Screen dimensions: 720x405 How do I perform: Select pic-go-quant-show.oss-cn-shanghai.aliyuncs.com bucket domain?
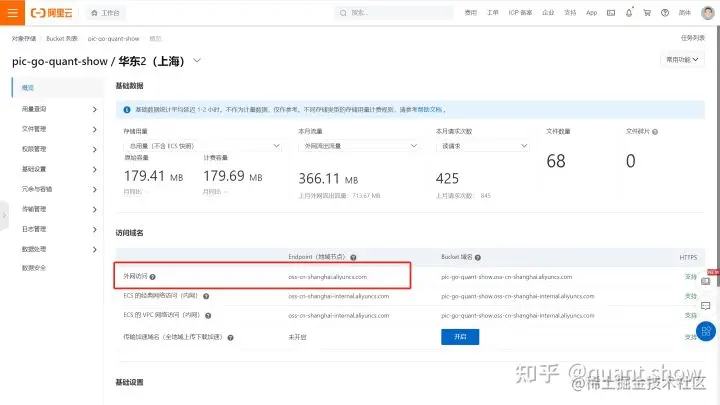tap(506, 277)
